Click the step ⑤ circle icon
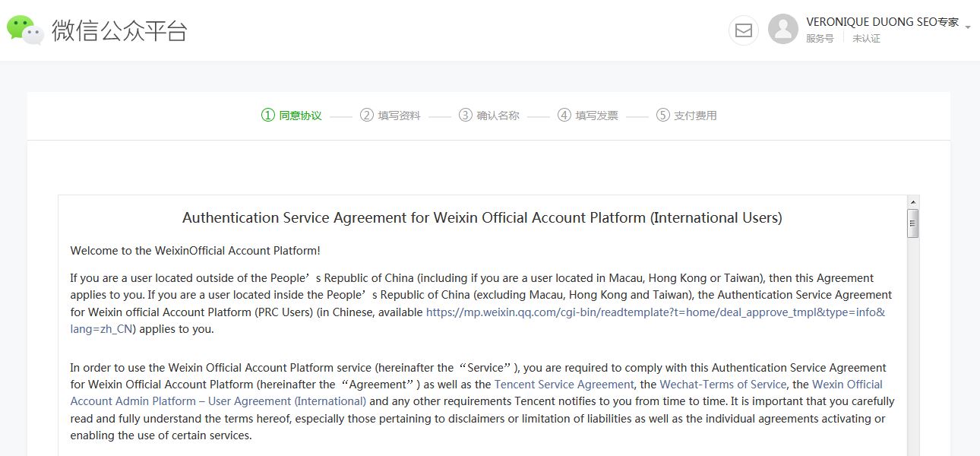The image size is (980, 456). coord(662,115)
